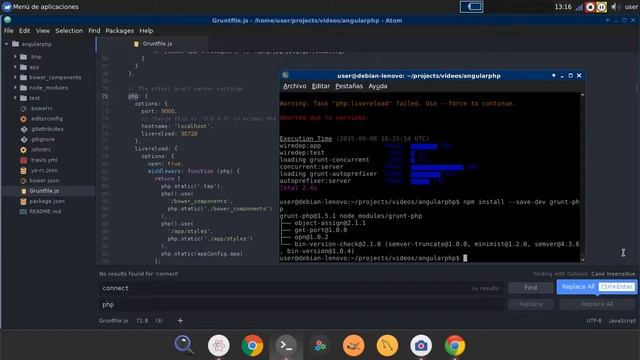Click cursor position 71:8 in status bar
This screenshot has height=360, width=640.
pyautogui.click(x=142, y=321)
